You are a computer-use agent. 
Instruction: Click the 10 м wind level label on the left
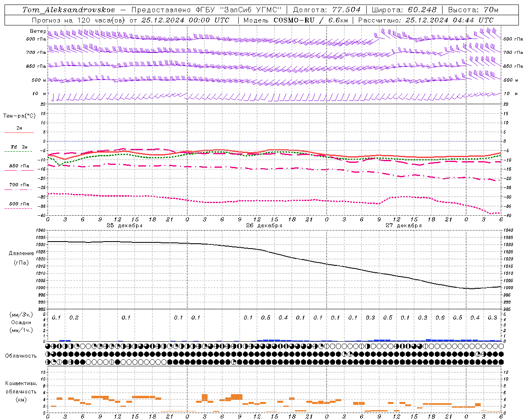coord(39,94)
